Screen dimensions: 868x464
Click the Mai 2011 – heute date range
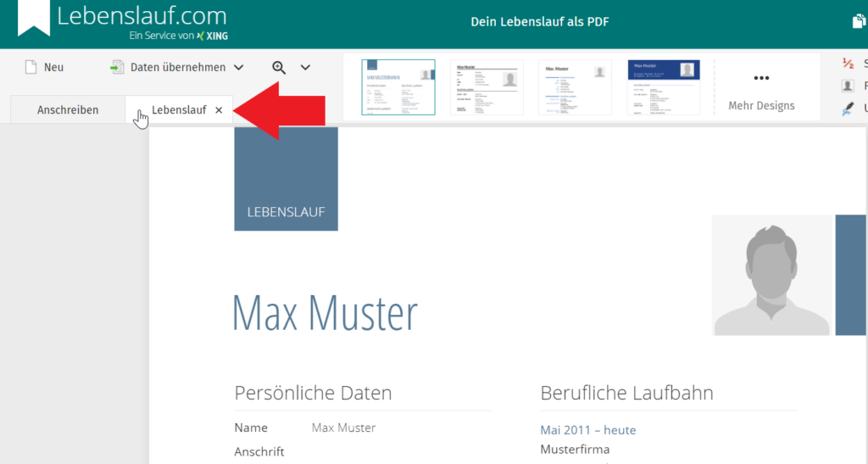point(588,430)
